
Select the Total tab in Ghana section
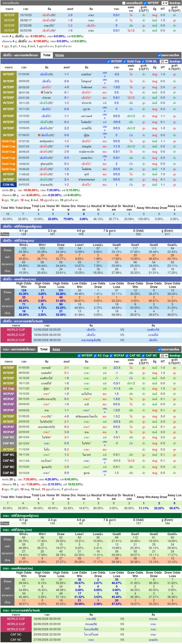click(x=44, y=350)
